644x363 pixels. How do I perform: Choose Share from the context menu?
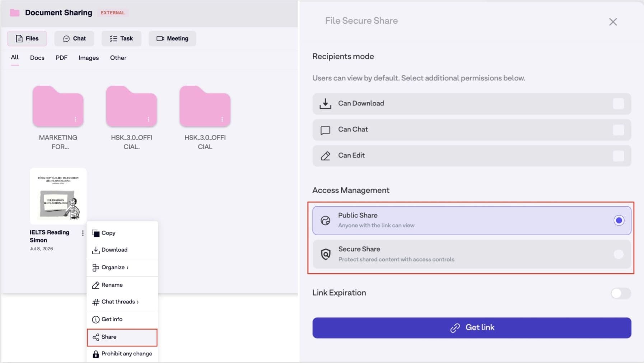122,337
